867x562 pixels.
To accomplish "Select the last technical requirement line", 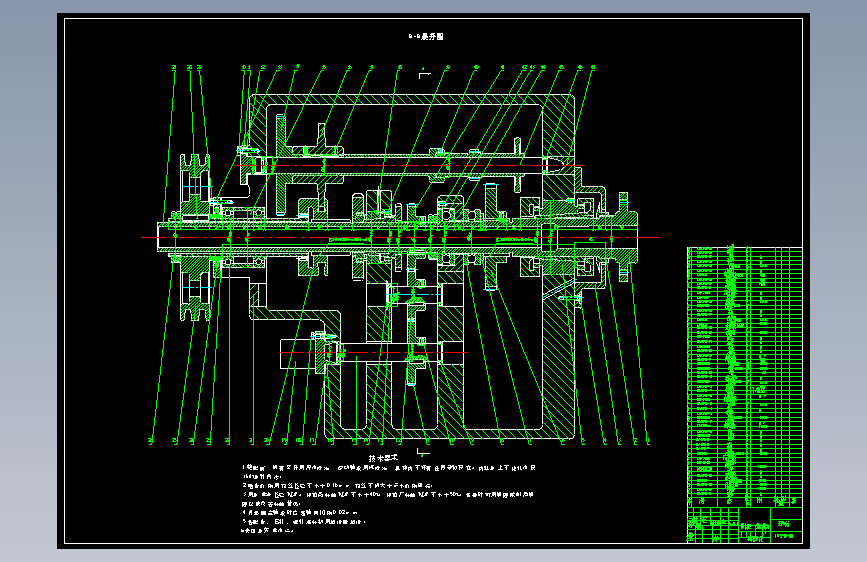I will point(268,530).
